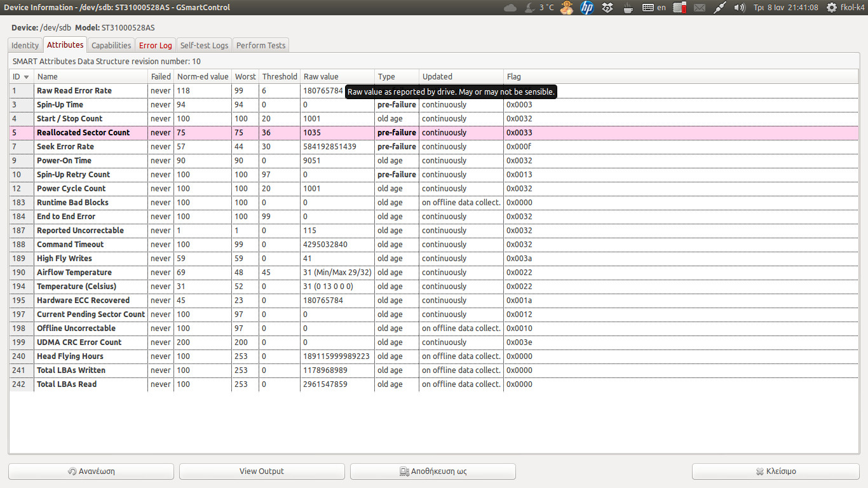Select the Airflow Temperature row
This screenshot has width=868, height=488.
(434, 273)
